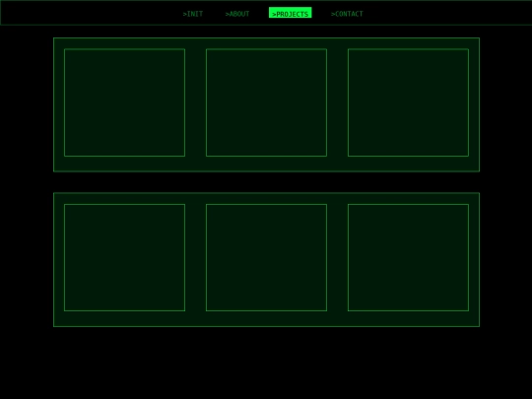
Task: Open last project card in top row
Action: pos(408,102)
